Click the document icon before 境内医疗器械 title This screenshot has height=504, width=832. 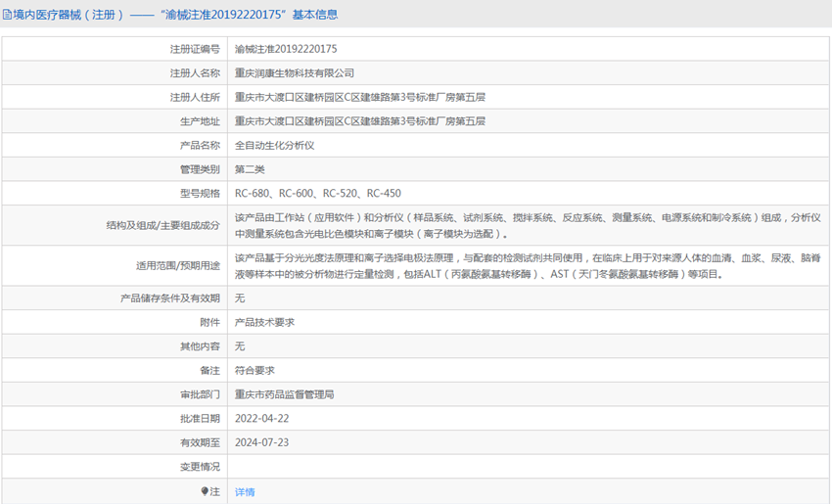8,15
